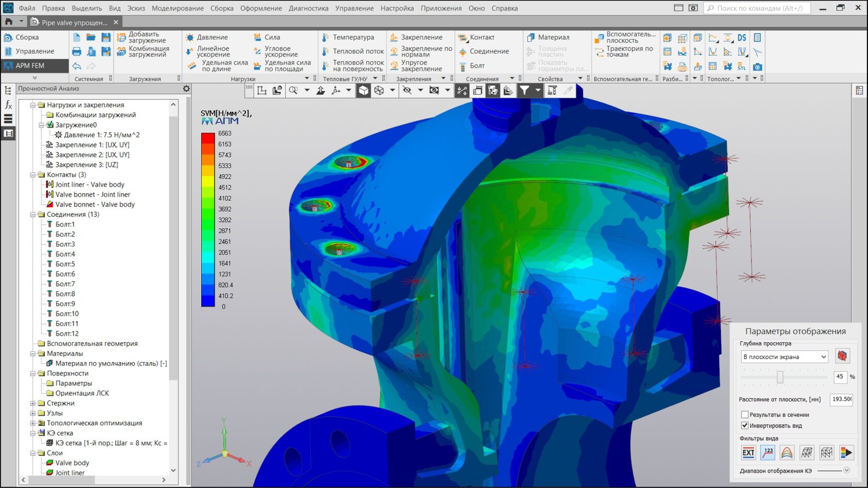Select the Сила force tool
Viewport: 868px width, 488px height.
coord(267,37)
